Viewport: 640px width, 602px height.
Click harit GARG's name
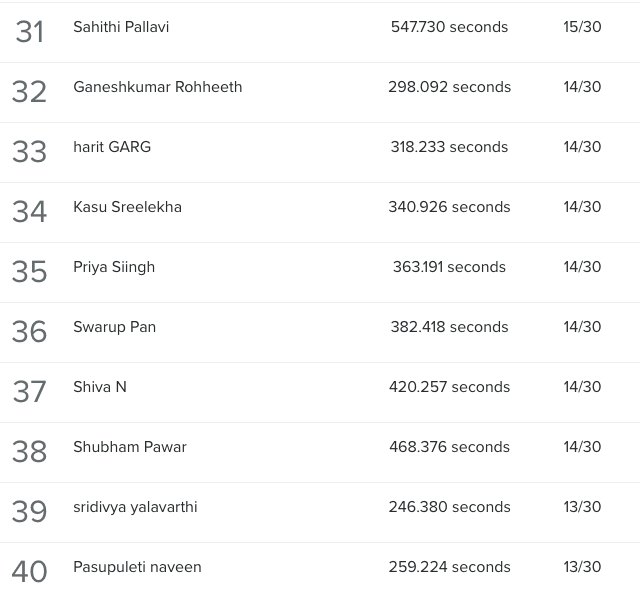pos(112,147)
